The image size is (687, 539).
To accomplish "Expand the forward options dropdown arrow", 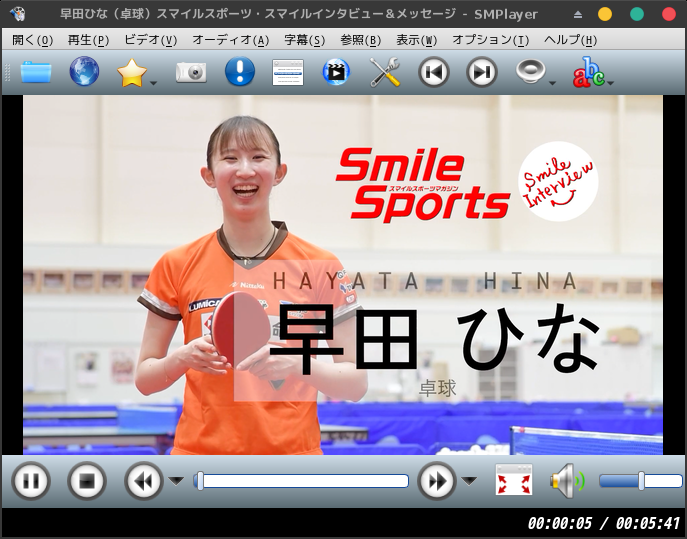I will pyautogui.click(x=469, y=481).
